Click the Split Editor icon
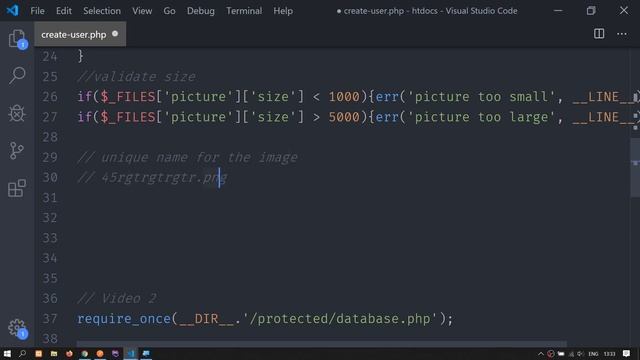Image resolution: width=640 pixels, height=360 pixels. pos(599,34)
